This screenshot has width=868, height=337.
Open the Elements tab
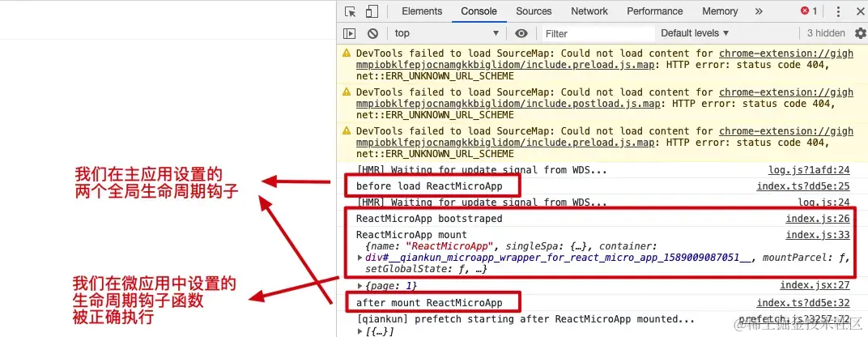click(422, 11)
